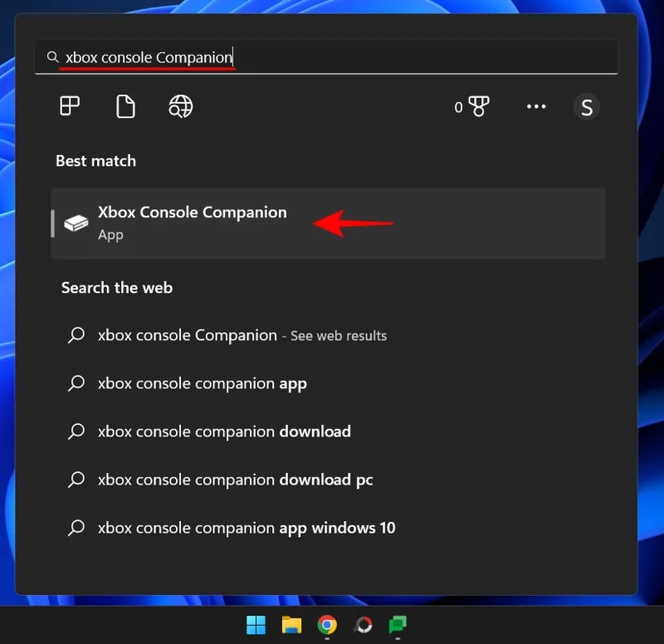Launch Google Chrome from the taskbar
Viewport: 664px width, 644px height.
(327, 624)
